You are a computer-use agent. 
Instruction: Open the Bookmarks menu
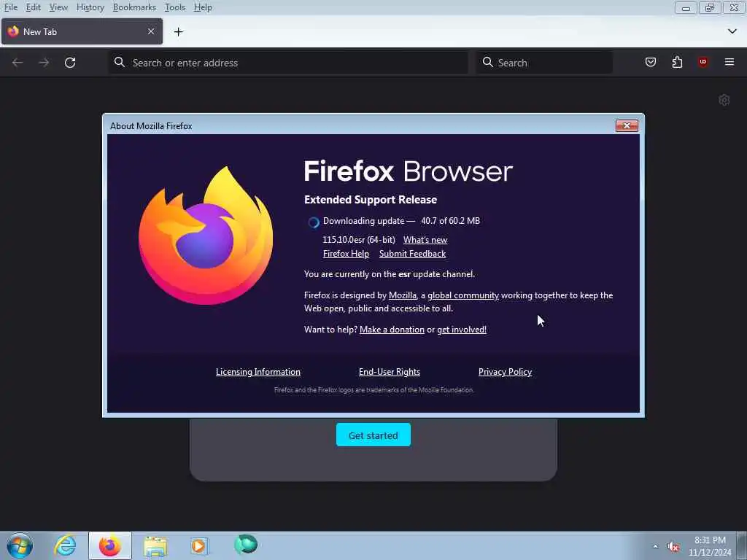point(134,7)
